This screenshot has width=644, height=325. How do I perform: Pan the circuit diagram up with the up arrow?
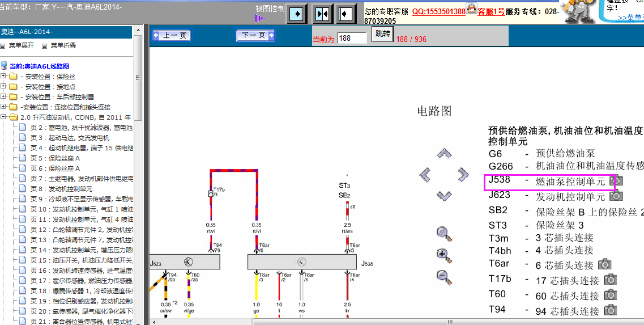[x=444, y=154]
